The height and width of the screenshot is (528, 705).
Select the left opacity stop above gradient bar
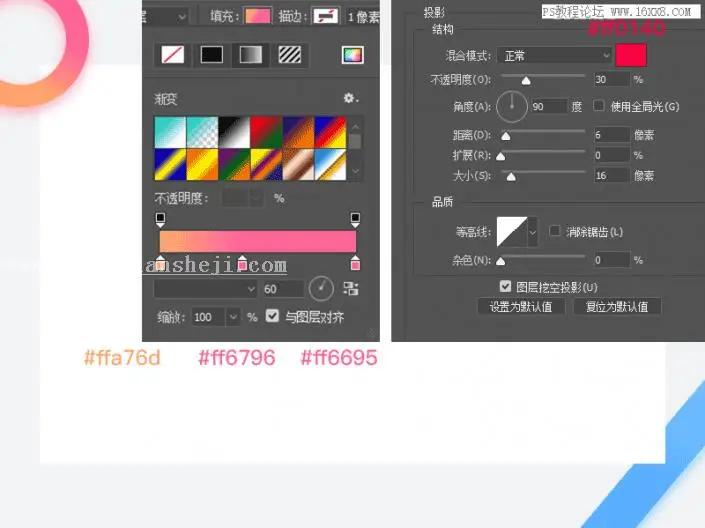[160, 219]
